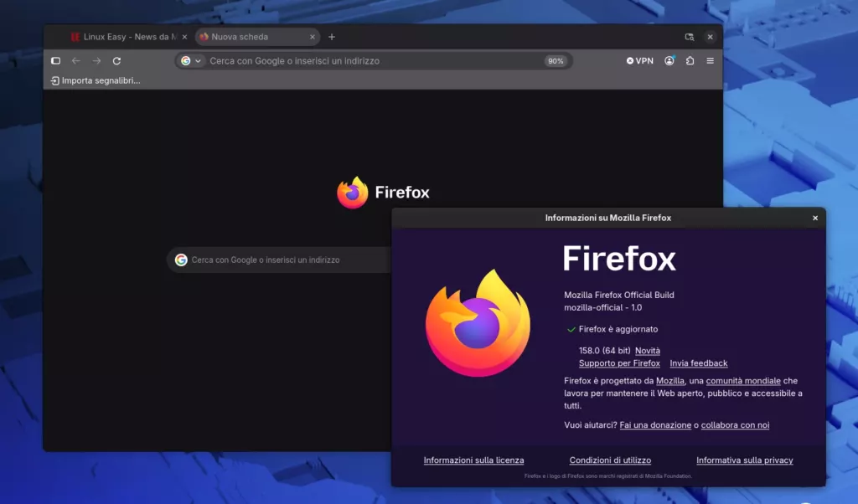
Task: Open Supporto per Firefox link
Action: tap(619, 363)
